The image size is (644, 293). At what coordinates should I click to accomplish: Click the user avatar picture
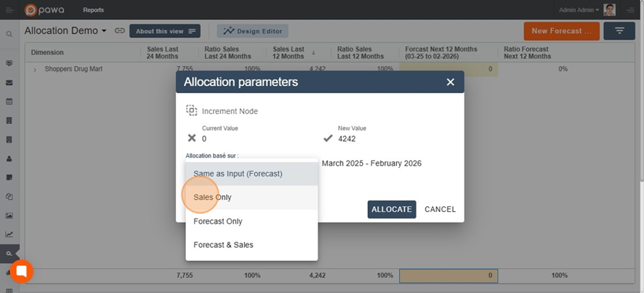coord(609,10)
